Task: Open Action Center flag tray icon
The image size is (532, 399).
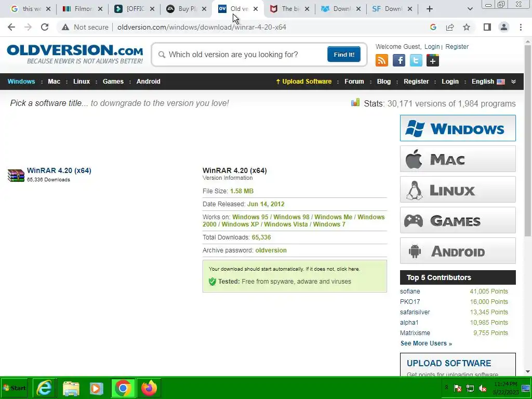Action: coord(458,388)
